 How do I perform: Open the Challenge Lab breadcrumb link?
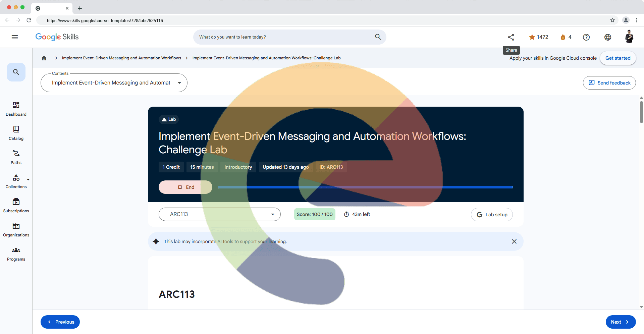[x=266, y=58]
